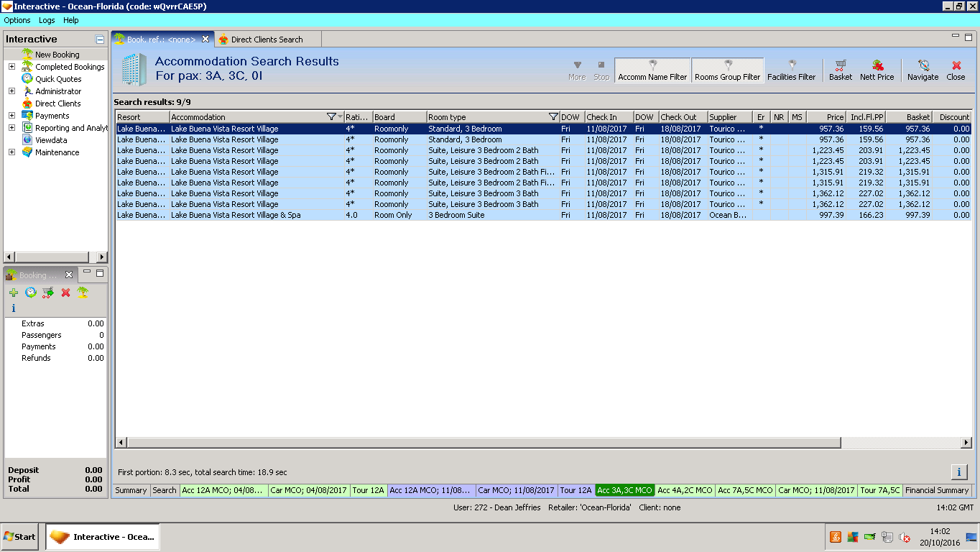
Task: Open the Windows Start menu
Action: [x=20, y=536]
